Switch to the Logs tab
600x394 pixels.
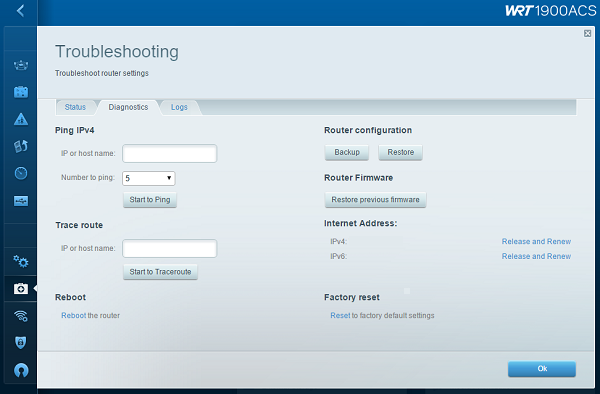coord(179,107)
